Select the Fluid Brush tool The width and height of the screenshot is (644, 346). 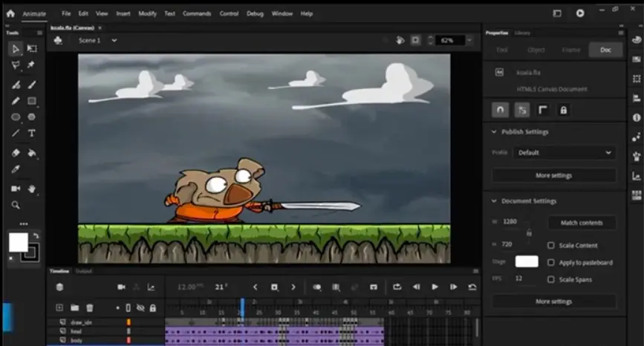click(x=16, y=85)
